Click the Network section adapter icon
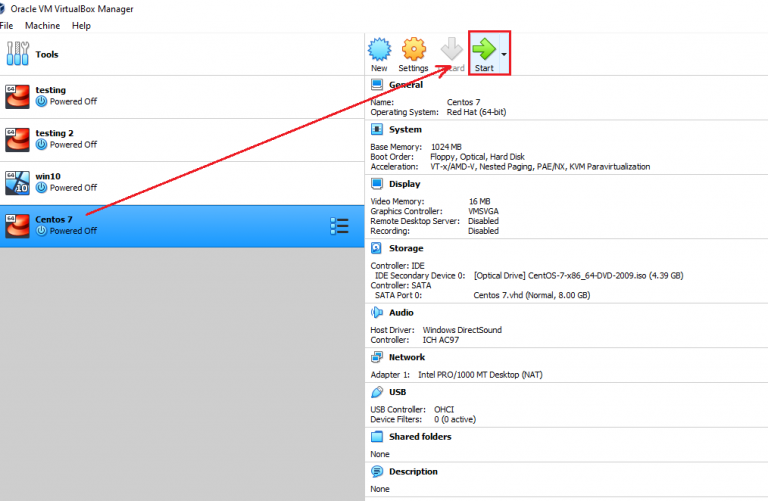 377,357
